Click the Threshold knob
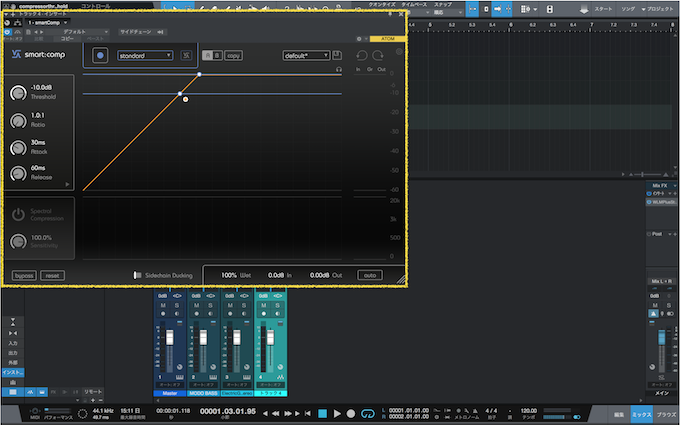Screen dimensions: 680x425 click(18, 93)
